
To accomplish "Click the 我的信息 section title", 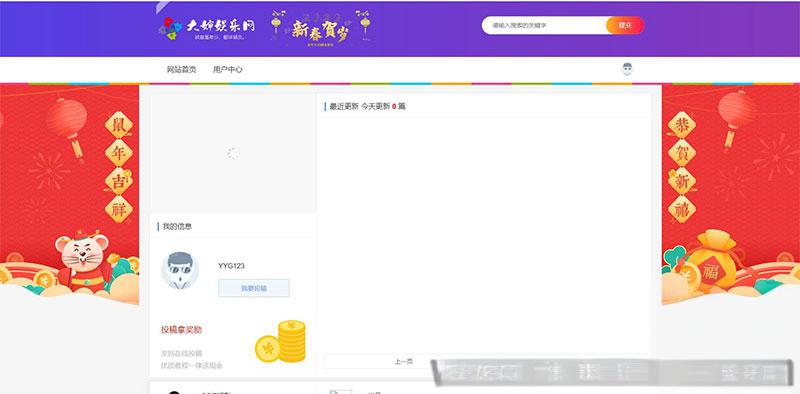I will (x=177, y=227).
